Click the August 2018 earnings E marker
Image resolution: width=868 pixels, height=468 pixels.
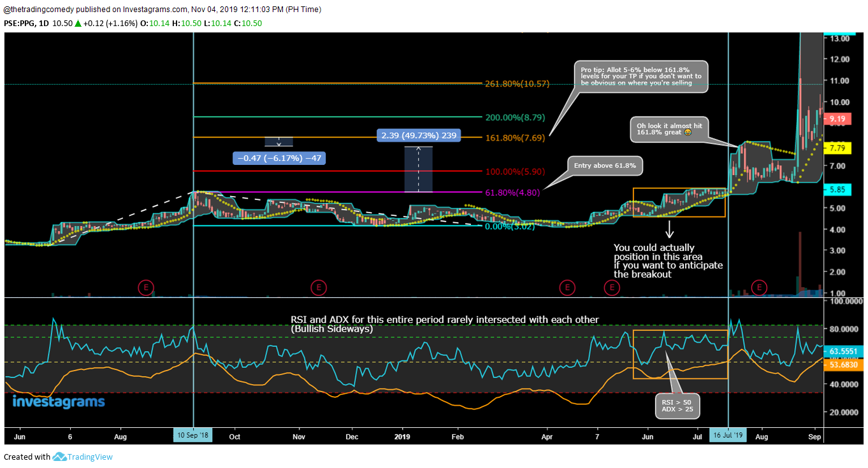(146, 288)
